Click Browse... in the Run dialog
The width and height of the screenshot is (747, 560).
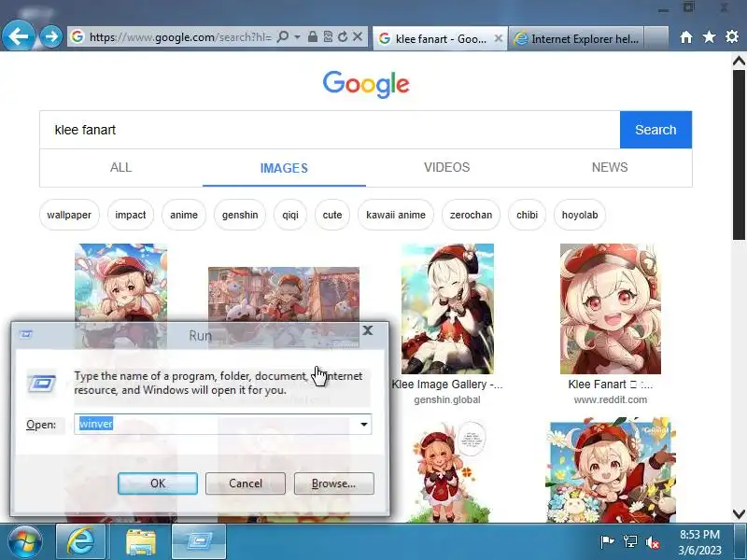[334, 483]
